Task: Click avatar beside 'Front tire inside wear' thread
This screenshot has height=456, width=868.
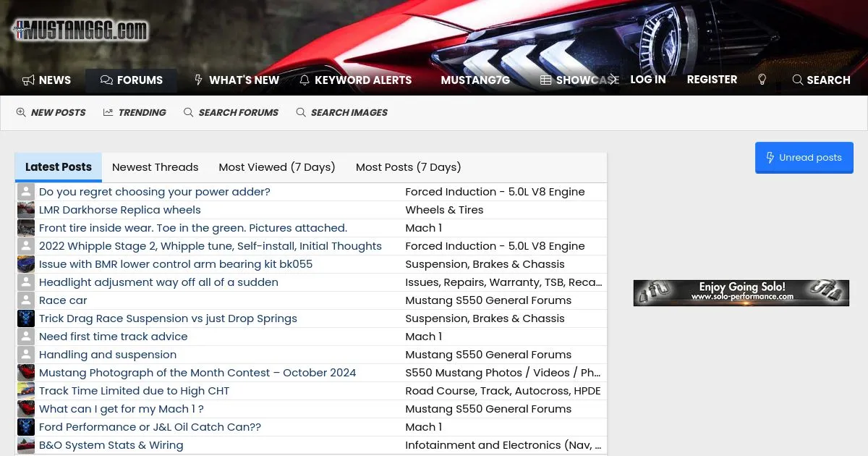Action: [26, 228]
